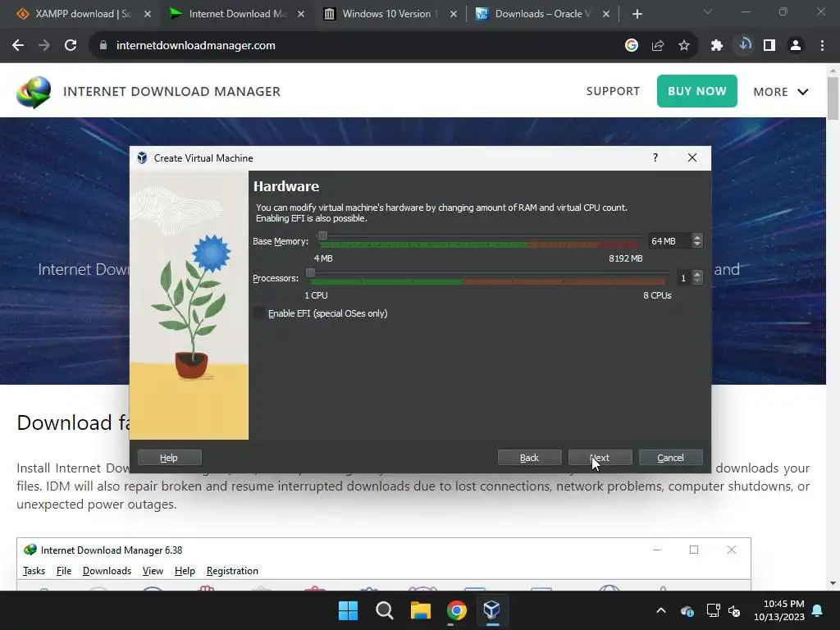This screenshot has width=840, height=630.
Task: Click the share page icon
Action: coord(658,46)
